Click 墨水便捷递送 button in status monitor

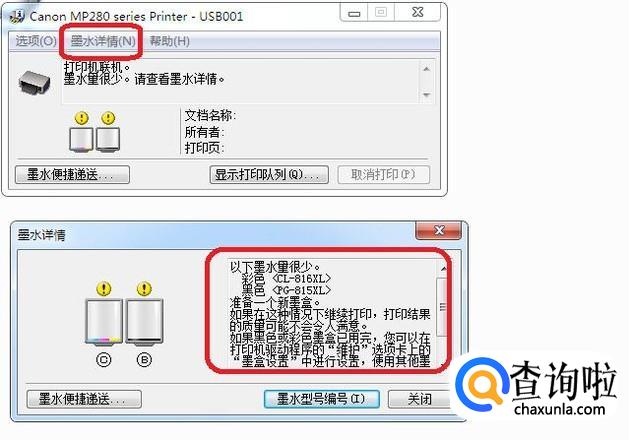coord(72,174)
